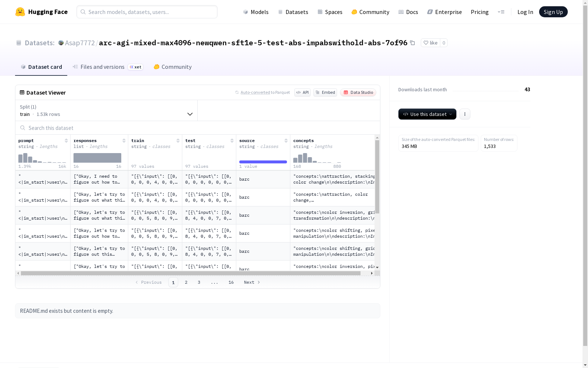The width and height of the screenshot is (588, 368).
Task: Follow the Auto-converted to Parquet link
Action: click(255, 92)
